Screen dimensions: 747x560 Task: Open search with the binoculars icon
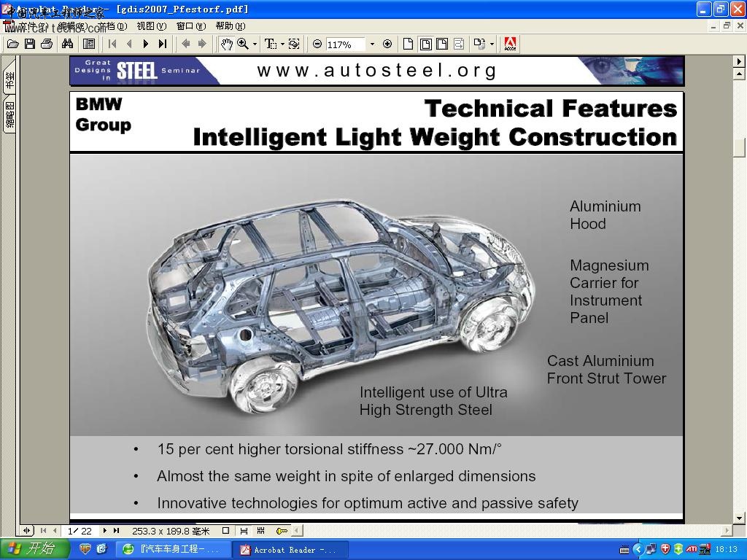coord(68,44)
